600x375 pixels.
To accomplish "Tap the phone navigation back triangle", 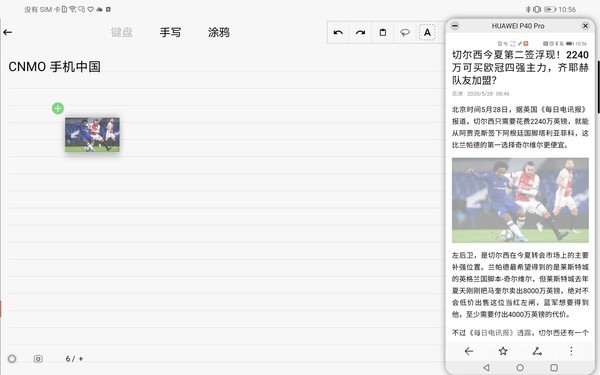I will point(486,367).
